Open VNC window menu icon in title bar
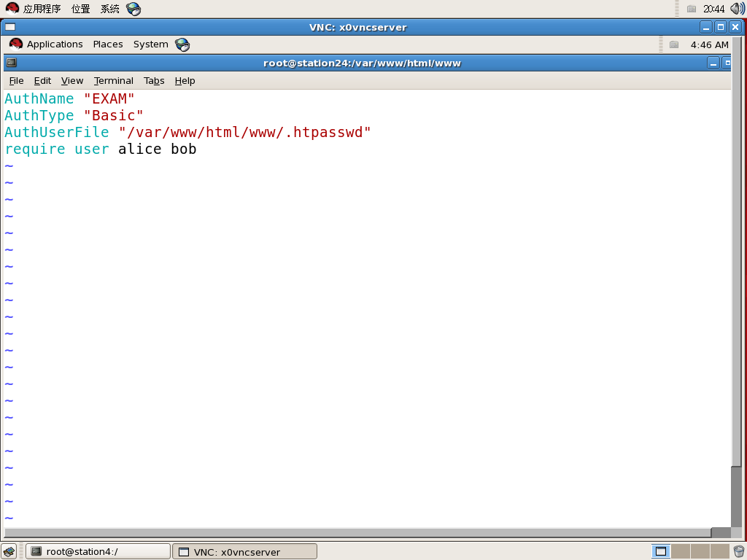This screenshot has width=747, height=560. click(10, 27)
